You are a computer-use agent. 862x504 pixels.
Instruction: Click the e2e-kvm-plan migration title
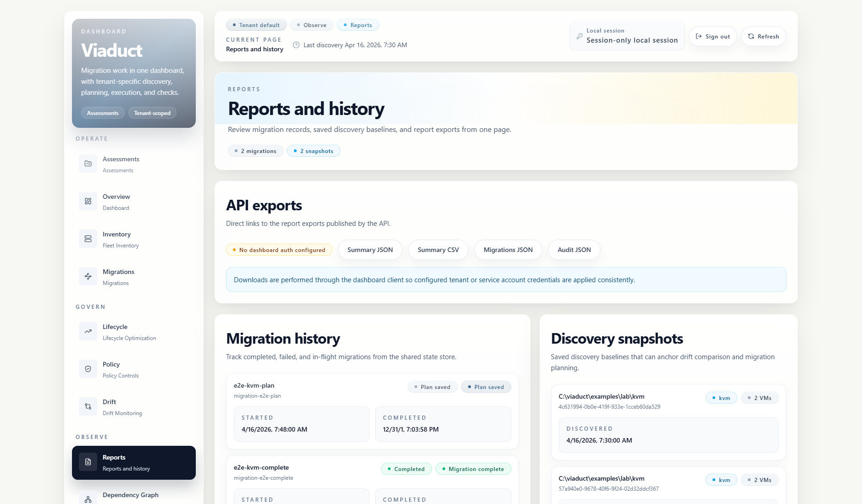tap(254, 385)
